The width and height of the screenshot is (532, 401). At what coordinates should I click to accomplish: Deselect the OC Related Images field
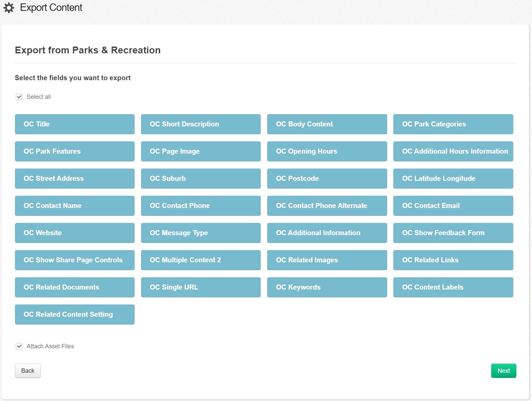pos(327,260)
